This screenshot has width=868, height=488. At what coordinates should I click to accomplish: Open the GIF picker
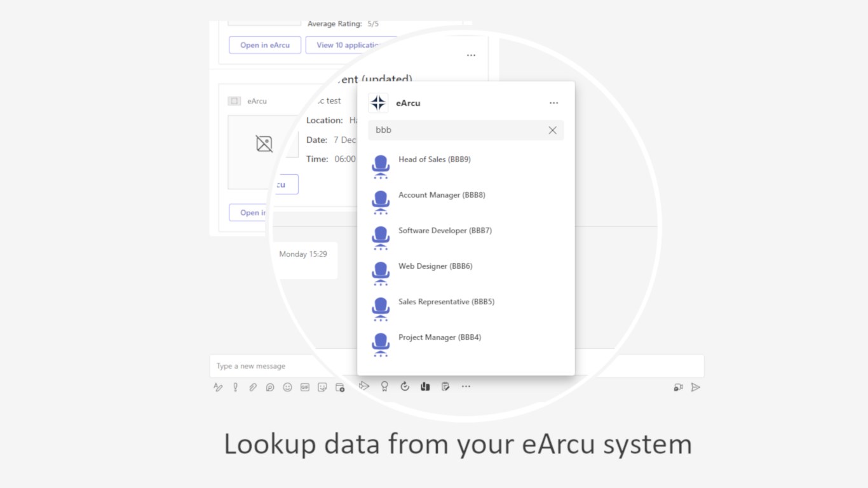[x=305, y=387]
